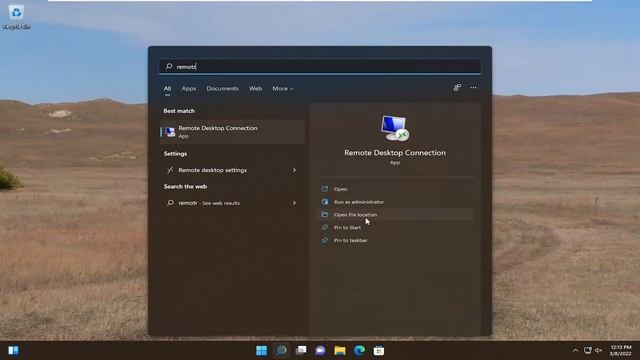Viewport: 640px width, 360px height.
Task: Switch to the Documents filter tab
Action: point(222,89)
